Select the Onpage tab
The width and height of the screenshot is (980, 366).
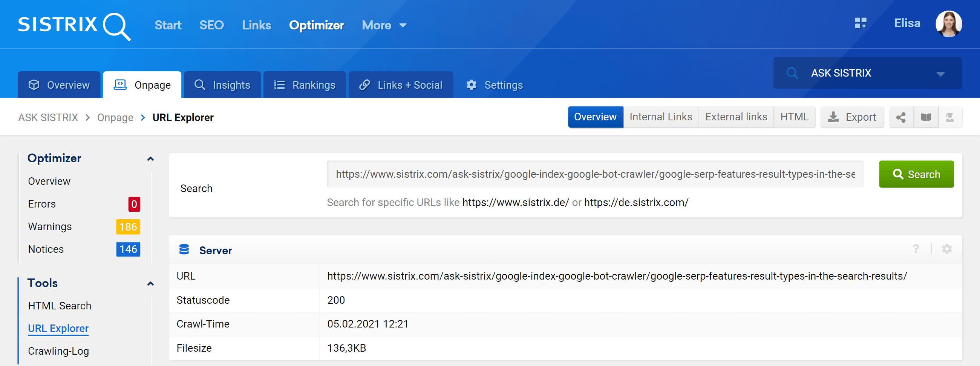tap(142, 85)
